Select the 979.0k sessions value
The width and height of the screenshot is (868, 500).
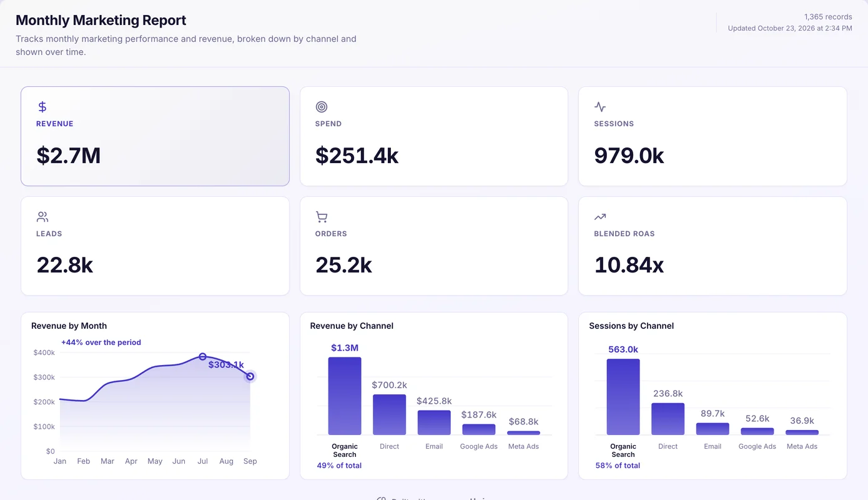pos(629,155)
